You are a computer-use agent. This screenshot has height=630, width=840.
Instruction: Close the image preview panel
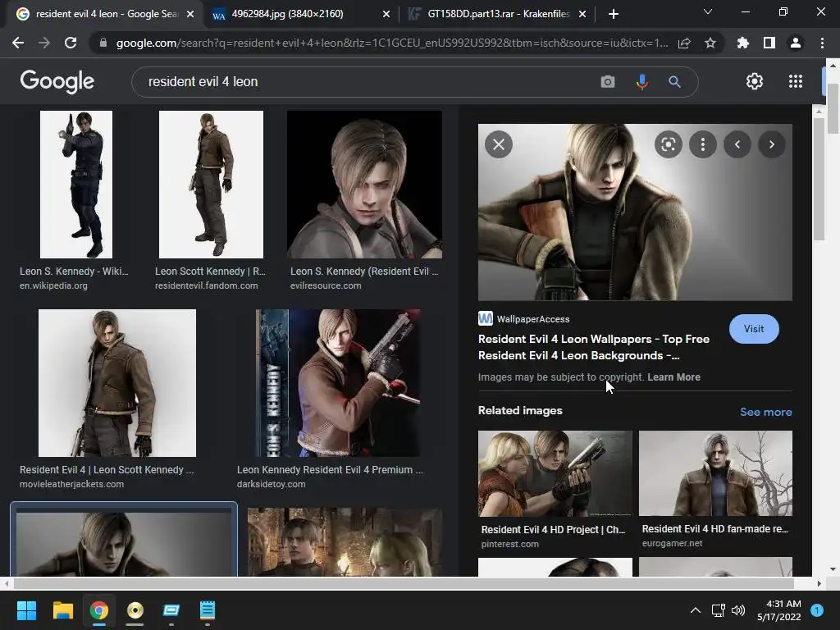[498, 145]
